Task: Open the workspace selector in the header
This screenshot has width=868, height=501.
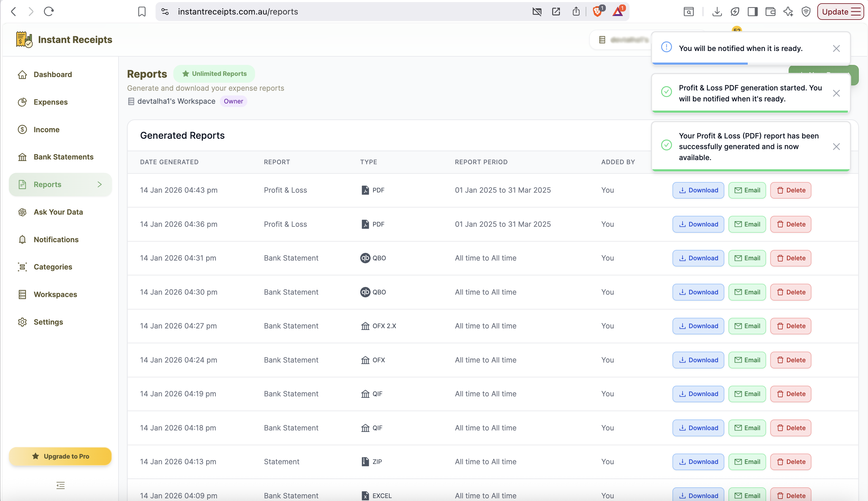Action: coord(621,40)
